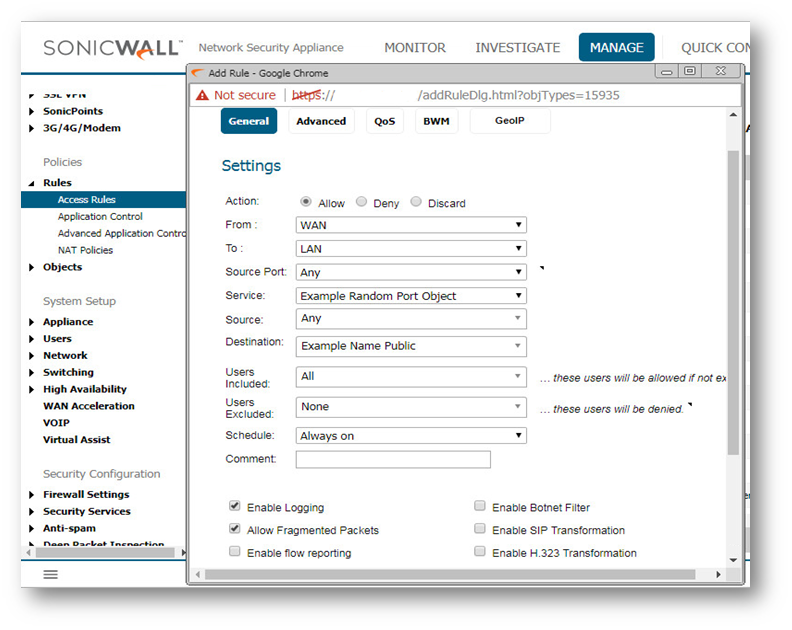The height and width of the screenshot is (630, 792).
Task: Open the Service dropdown
Action: [x=411, y=296]
